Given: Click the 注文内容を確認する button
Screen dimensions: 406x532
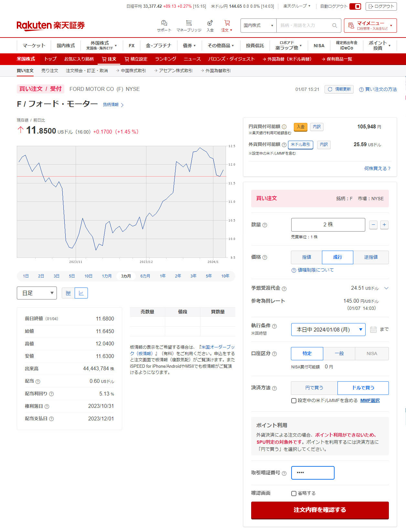Looking at the screenshot, I should tap(320, 510).
